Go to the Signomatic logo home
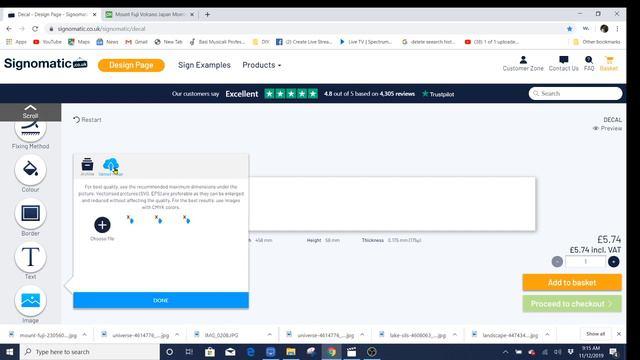Image resolution: width=640 pixels, height=360 pixels. [x=46, y=64]
